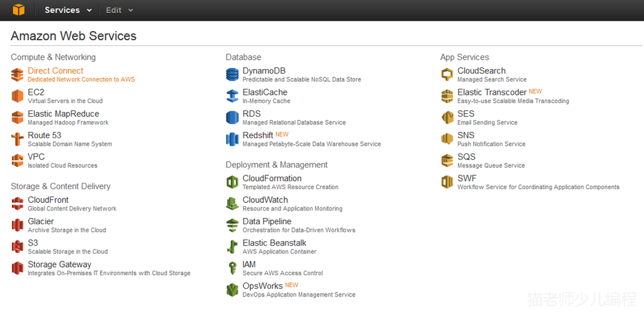Click the CloudSearch service icon
Image resolution: width=644 pixels, height=316 pixels.
pyautogui.click(x=447, y=75)
